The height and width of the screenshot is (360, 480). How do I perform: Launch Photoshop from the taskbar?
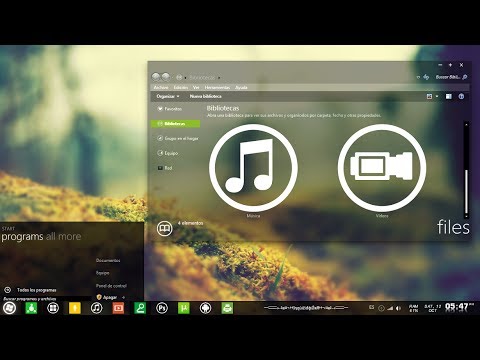[x=162, y=308]
